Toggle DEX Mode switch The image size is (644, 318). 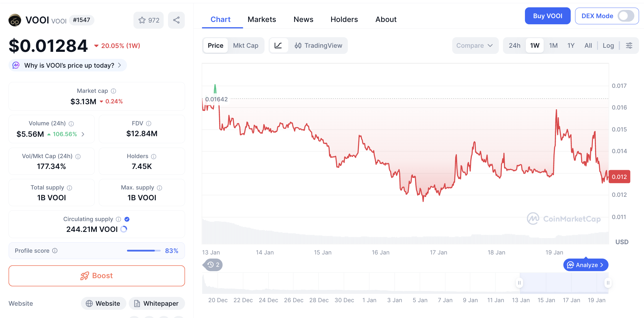[x=626, y=16]
